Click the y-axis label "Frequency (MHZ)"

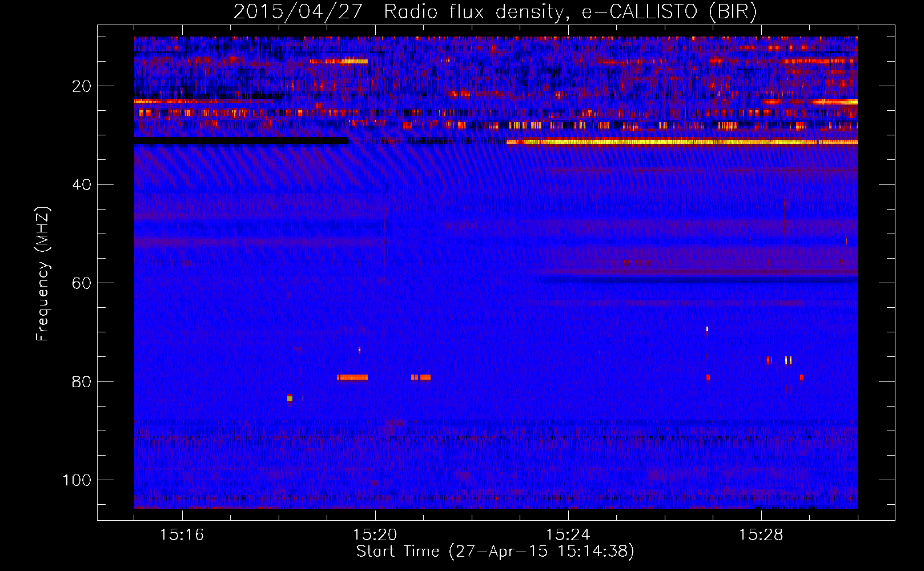(x=43, y=274)
